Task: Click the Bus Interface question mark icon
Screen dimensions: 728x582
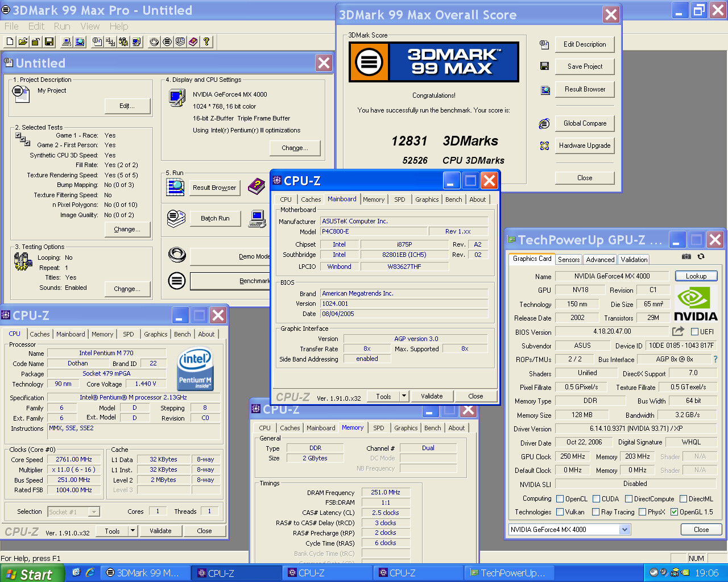Action: coord(715,359)
